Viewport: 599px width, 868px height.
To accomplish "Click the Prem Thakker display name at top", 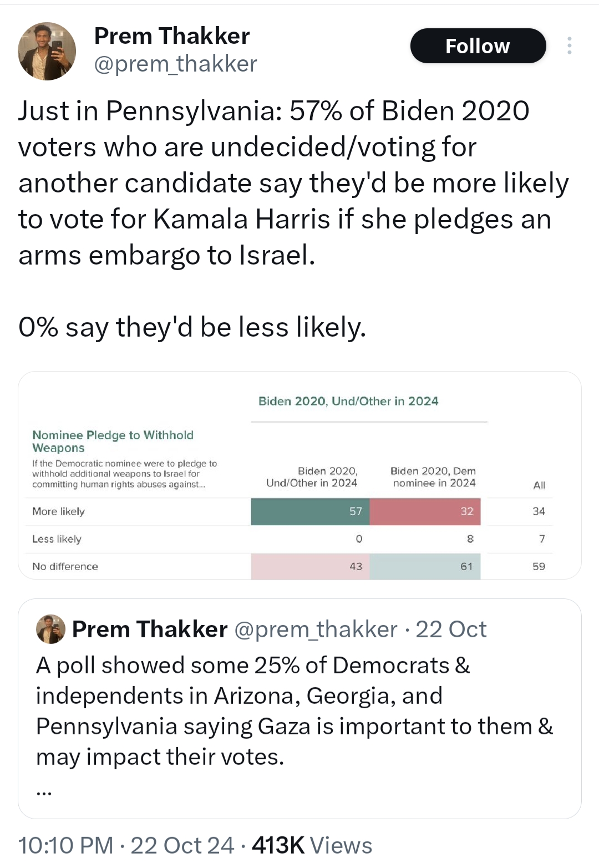I will [x=172, y=36].
